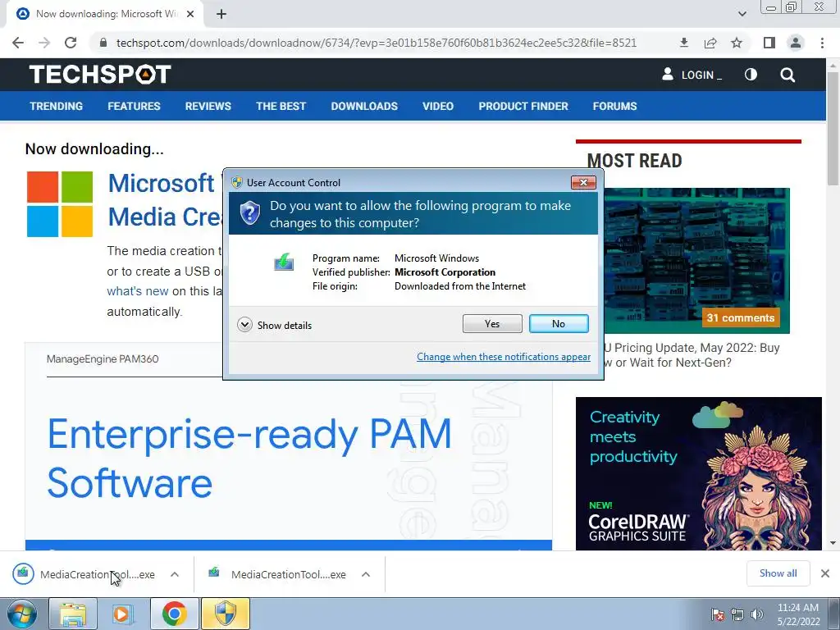Open the FEATURES menu

click(x=134, y=106)
